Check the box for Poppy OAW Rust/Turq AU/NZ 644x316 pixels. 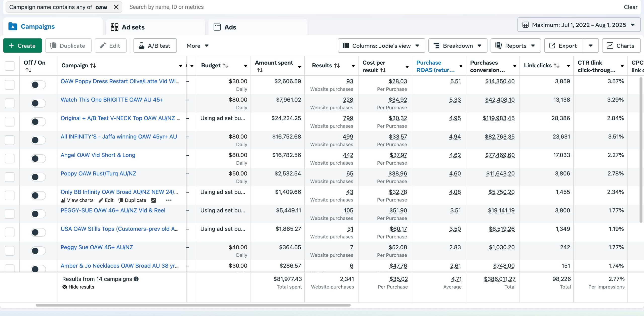10,177
